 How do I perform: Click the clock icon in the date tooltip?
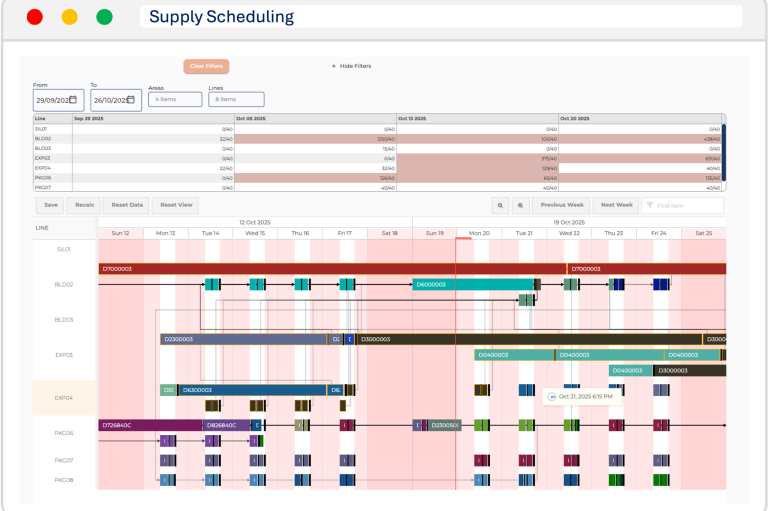552,396
